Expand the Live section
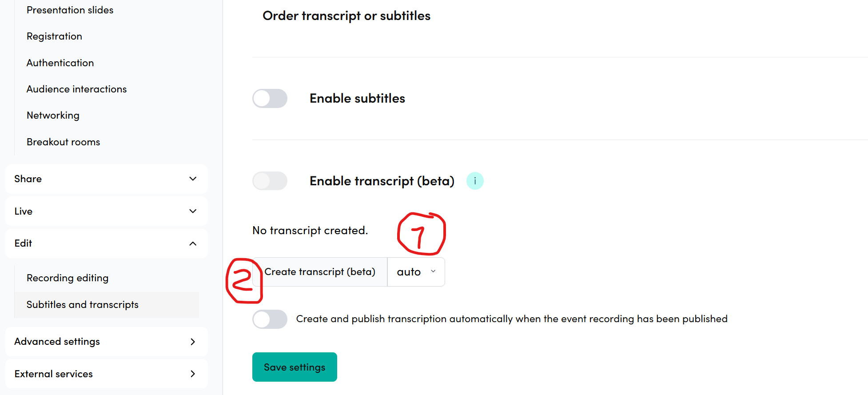 coord(107,211)
